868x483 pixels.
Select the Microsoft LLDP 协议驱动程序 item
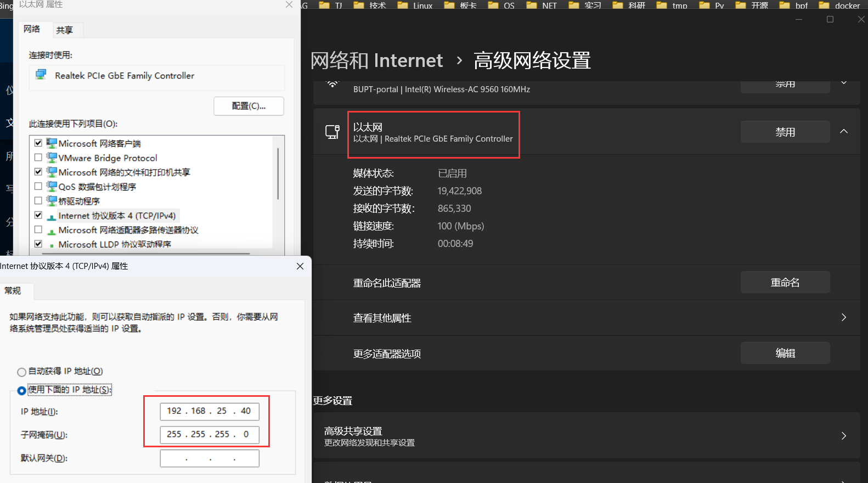click(114, 244)
